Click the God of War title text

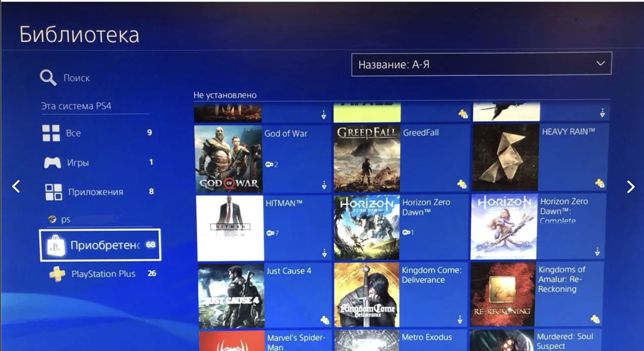[286, 133]
